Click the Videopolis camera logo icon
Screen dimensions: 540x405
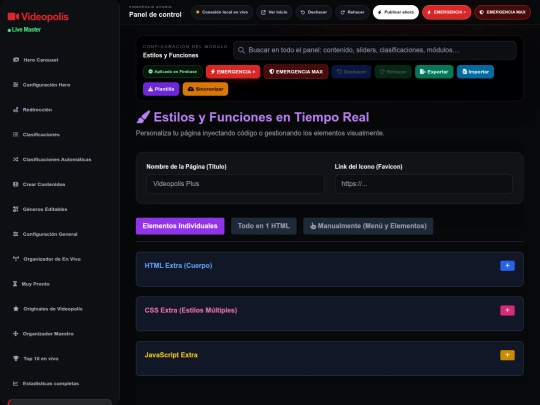[x=13, y=17]
